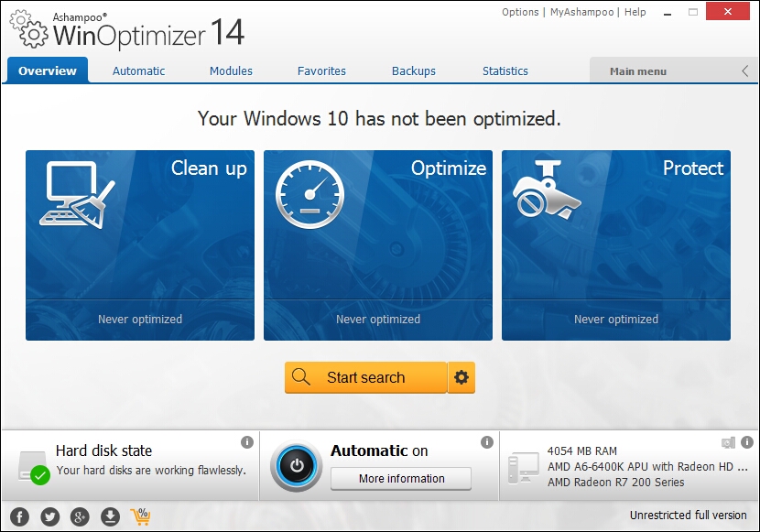Select the Protect tile title
Image resolution: width=760 pixels, height=532 pixels.
(693, 168)
